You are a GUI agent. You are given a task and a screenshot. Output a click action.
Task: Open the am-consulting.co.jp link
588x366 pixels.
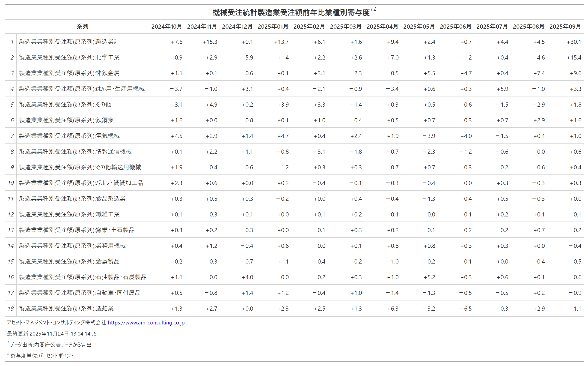146,323
